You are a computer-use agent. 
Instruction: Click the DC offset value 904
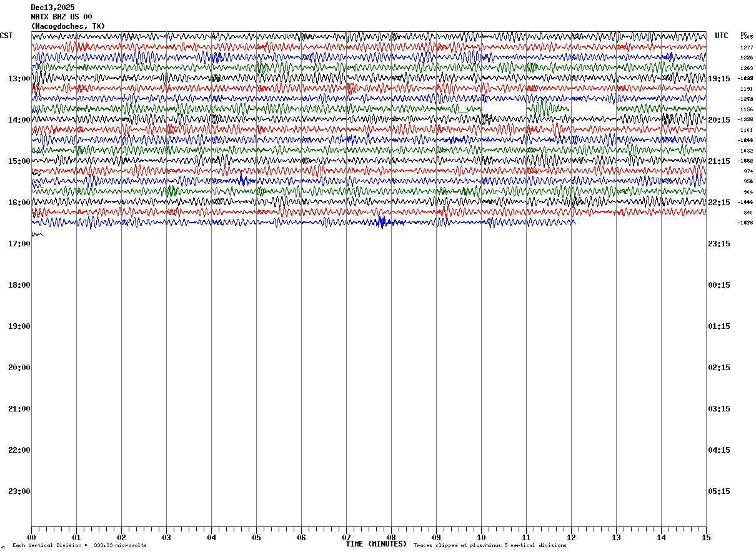point(749,192)
